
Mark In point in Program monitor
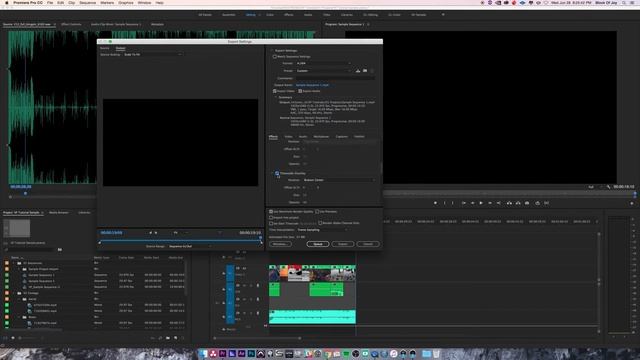[444, 203]
